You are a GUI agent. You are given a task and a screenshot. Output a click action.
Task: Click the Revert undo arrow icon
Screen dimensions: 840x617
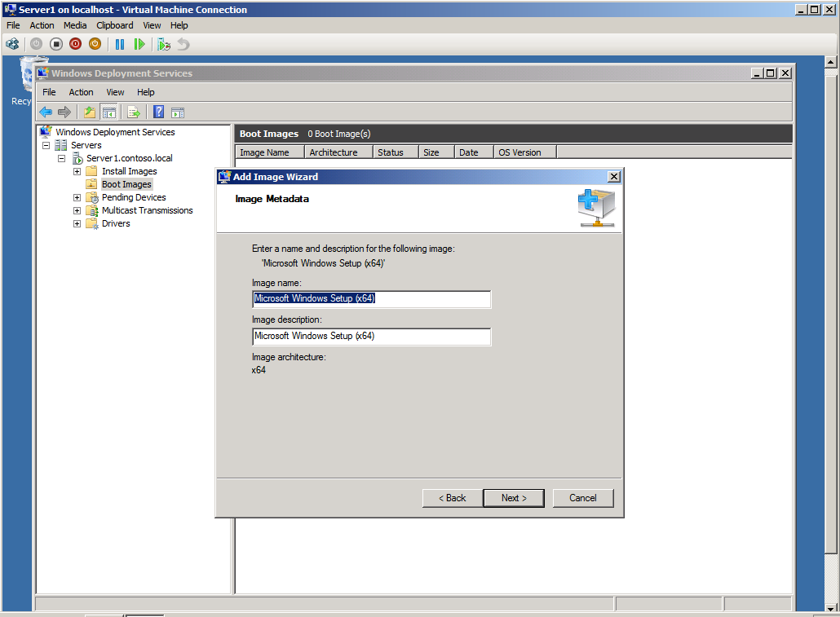(x=183, y=44)
